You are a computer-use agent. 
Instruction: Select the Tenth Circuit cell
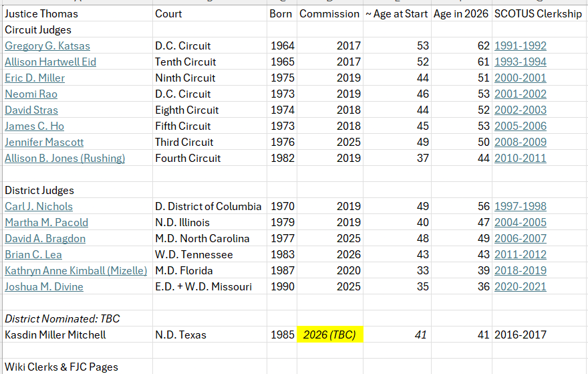coord(210,62)
